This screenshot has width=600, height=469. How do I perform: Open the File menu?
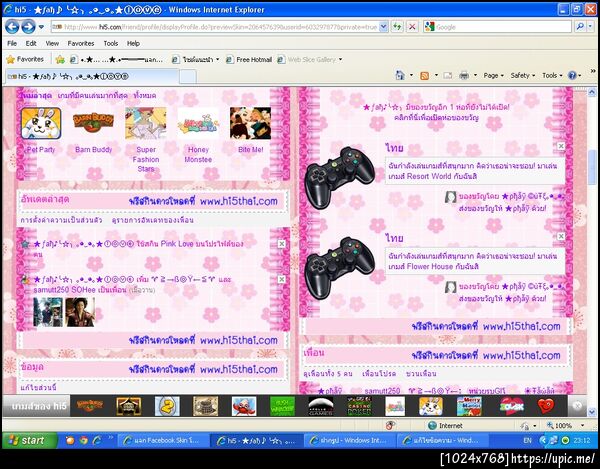(x=12, y=43)
